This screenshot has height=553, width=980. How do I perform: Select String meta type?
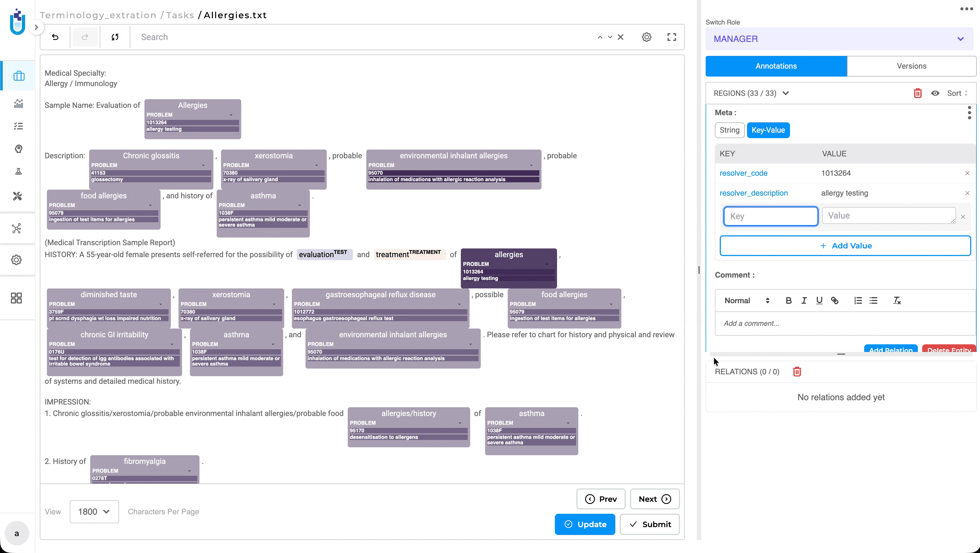[729, 130]
